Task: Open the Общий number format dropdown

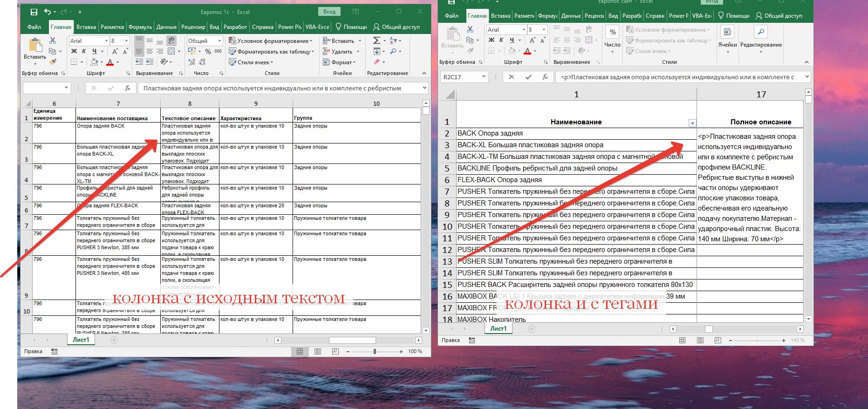Action: (x=219, y=41)
